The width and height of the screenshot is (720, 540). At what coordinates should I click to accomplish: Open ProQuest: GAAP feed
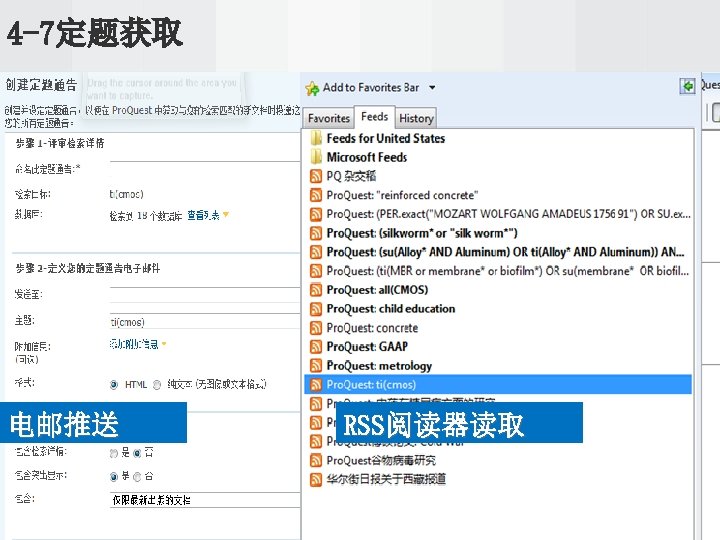tap(367, 347)
